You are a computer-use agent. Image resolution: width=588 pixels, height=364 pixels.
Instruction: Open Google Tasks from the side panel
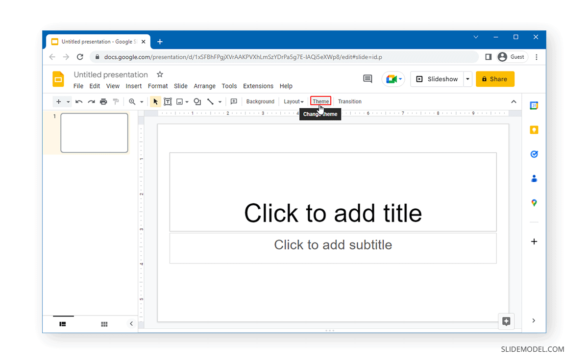(x=534, y=154)
